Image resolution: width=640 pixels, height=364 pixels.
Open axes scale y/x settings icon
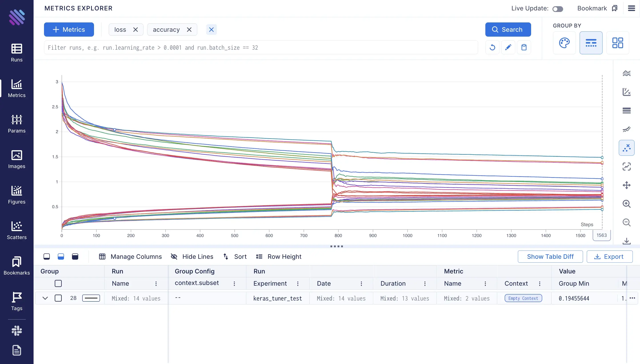tap(626, 92)
